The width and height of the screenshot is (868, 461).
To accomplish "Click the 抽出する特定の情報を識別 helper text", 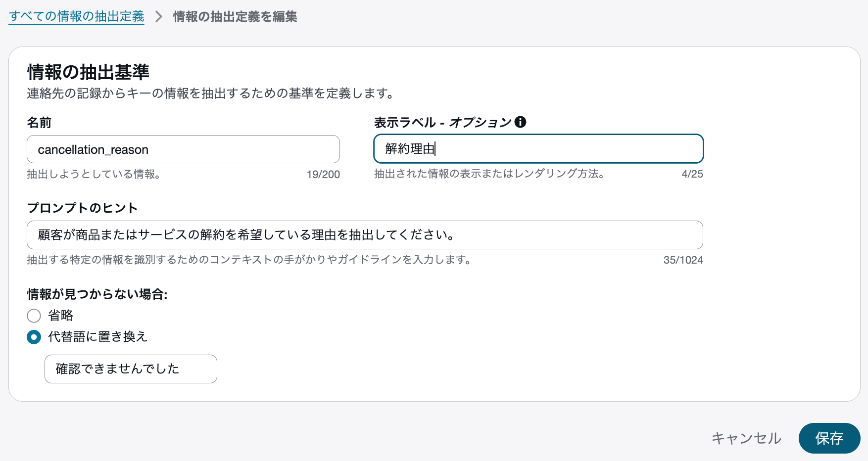I will pos(249,260).
